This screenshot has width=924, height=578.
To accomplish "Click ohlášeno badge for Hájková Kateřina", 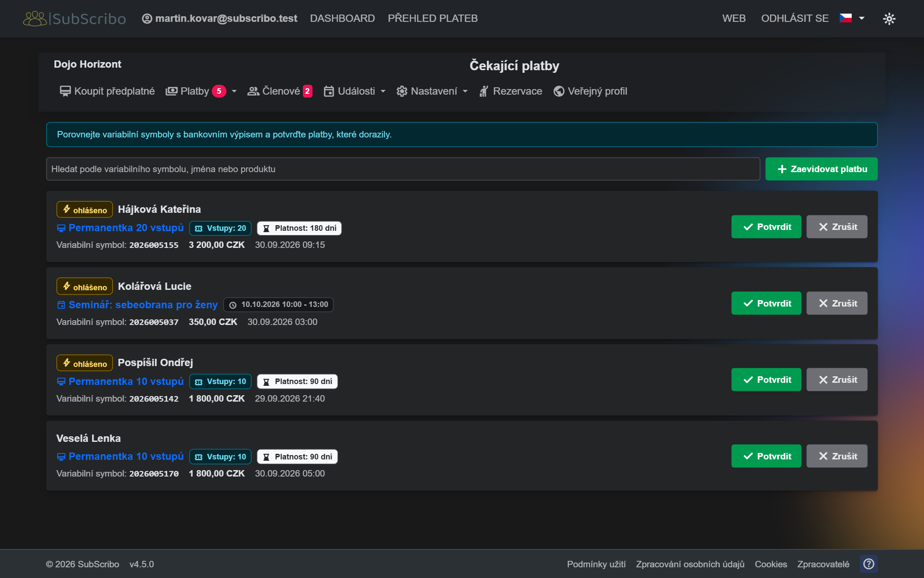I will [85, 210].
